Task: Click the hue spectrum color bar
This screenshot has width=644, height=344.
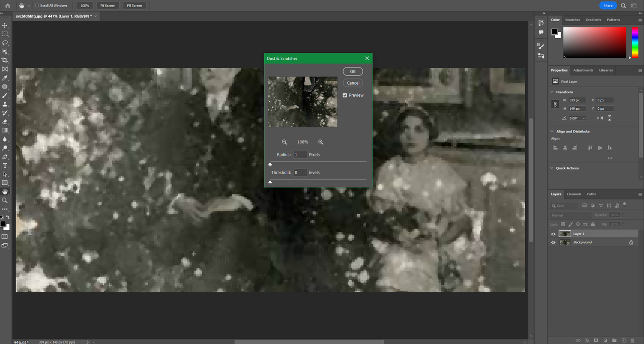Action: pos(635,42)
